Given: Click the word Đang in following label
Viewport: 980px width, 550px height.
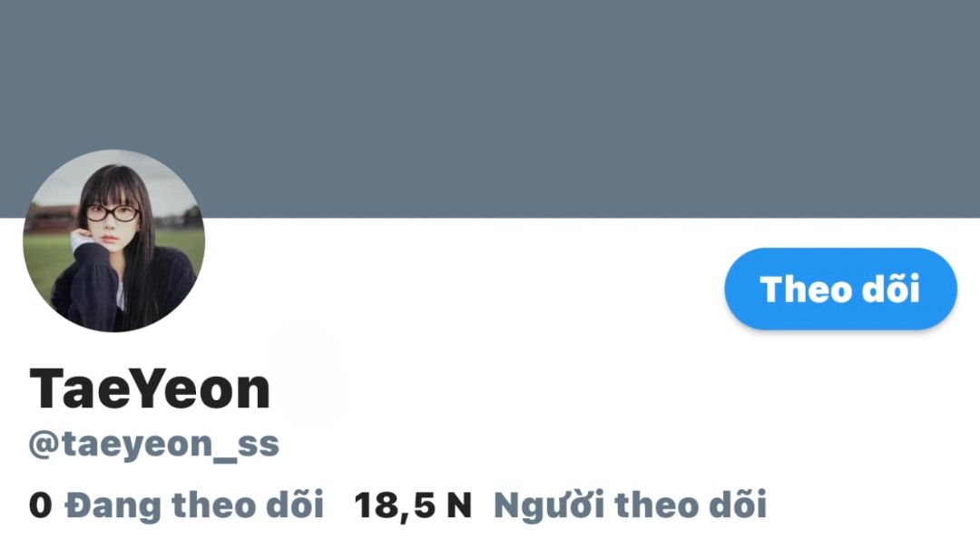Looking at the screenshot, I should pos(113,506).
